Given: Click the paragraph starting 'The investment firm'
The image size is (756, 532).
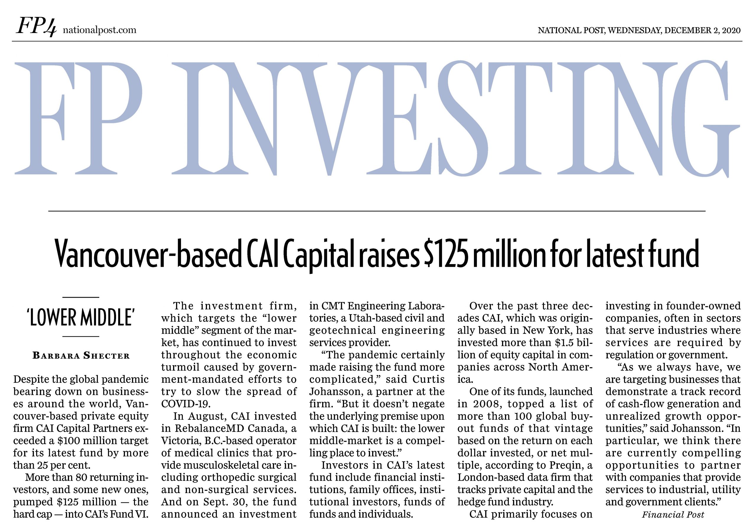Looking at the screenshot, I should 229,355.
